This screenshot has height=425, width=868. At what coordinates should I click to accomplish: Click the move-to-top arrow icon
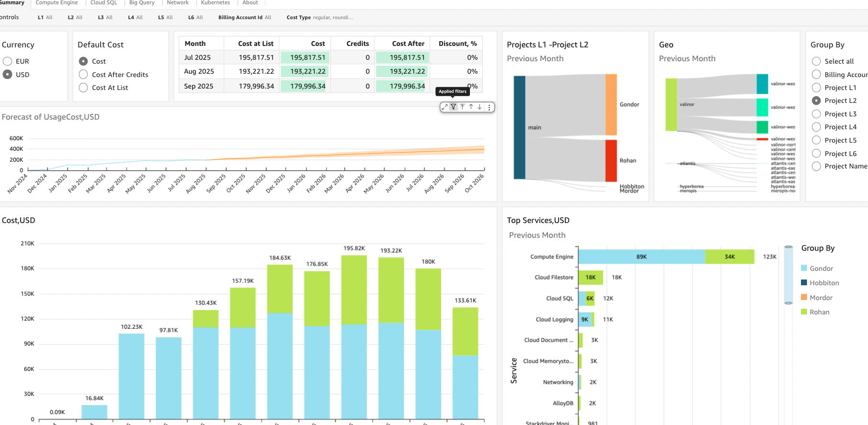coord(462,107)
